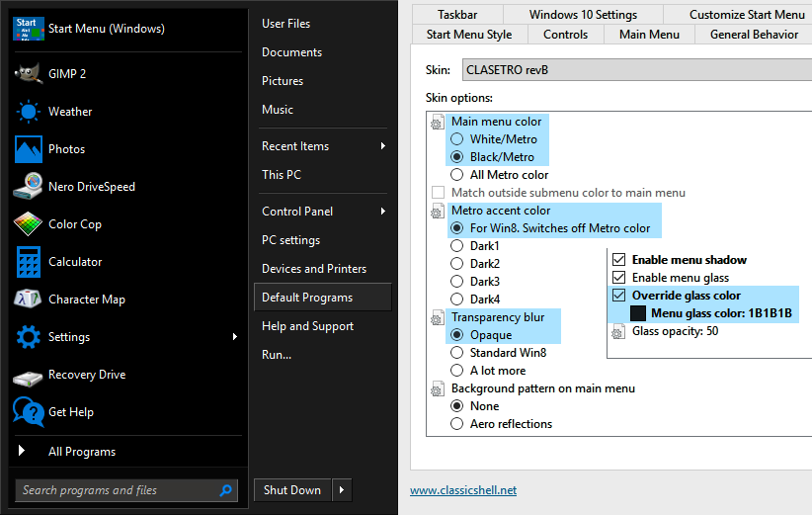This screenshot has width=812, height=515.
Task: Open Character Map from start menu
Action: [x=29, y=300]
